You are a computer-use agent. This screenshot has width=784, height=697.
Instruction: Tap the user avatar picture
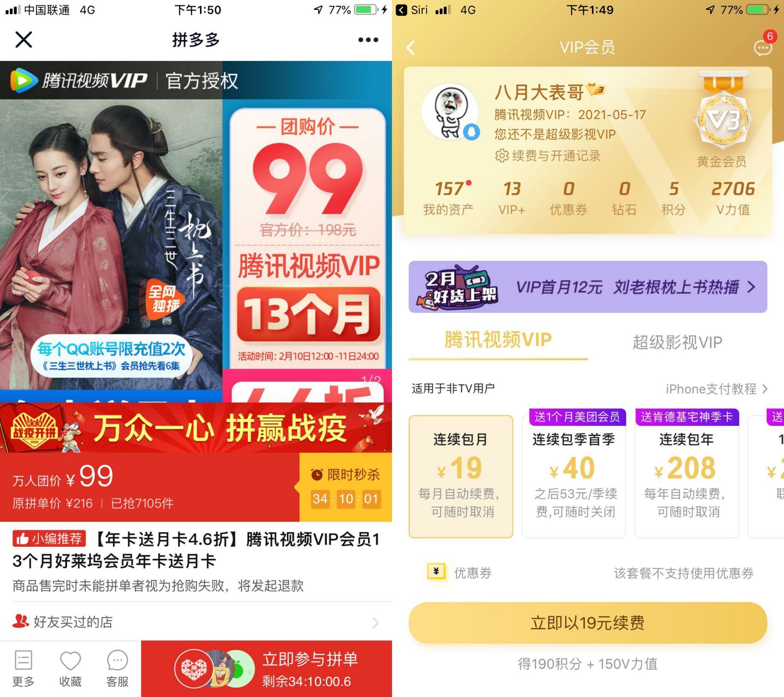tap(450, 112)
